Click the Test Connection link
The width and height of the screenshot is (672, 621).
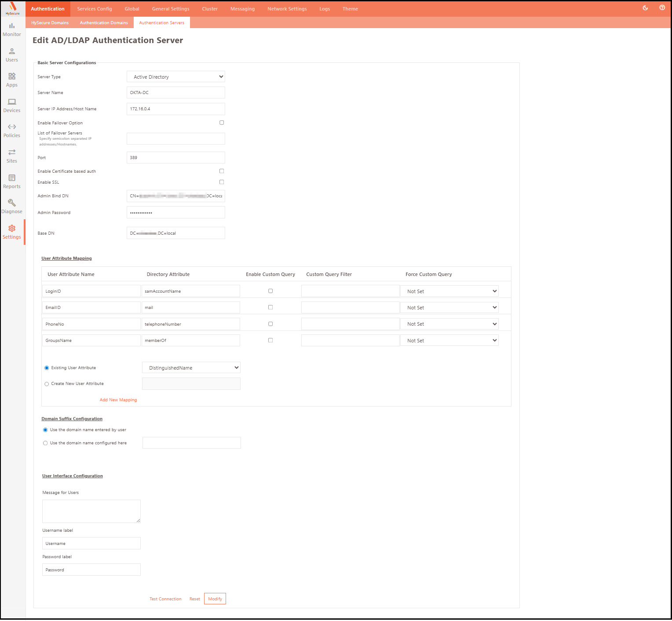pos(165,599)
